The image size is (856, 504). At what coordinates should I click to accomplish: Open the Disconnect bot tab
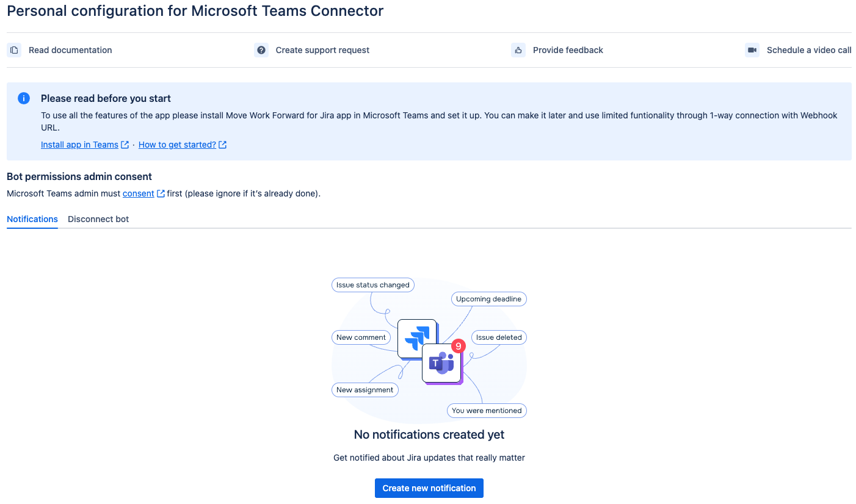98,219
